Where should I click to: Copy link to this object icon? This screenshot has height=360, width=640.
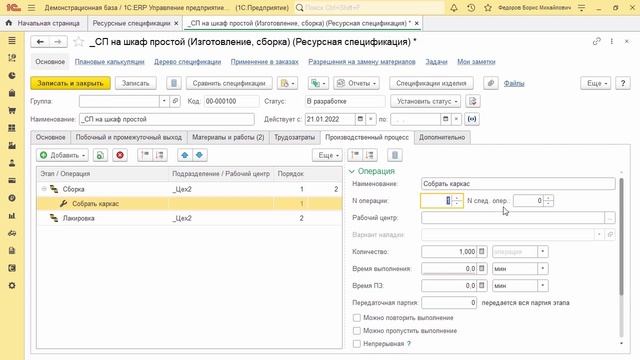tap(597, 41)
